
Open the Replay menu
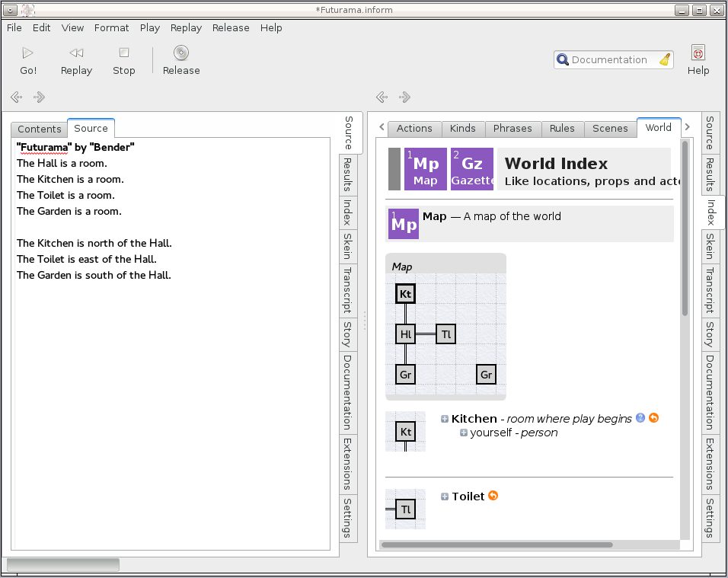[x=186, y=28]
